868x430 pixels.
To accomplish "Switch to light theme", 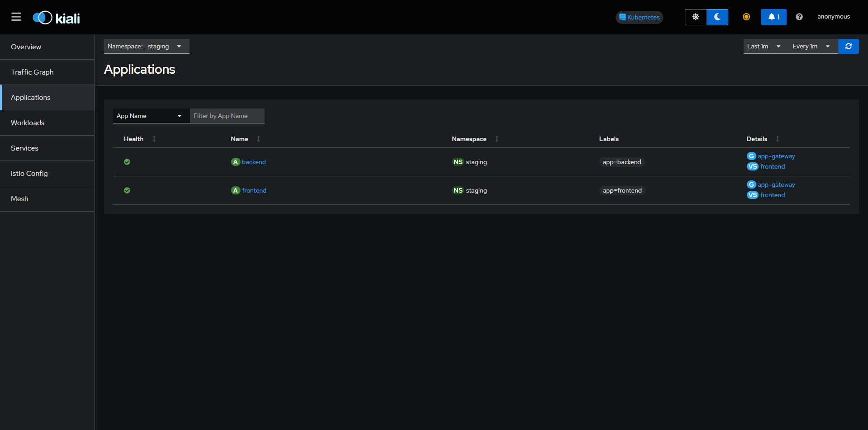I will [695, 17].
